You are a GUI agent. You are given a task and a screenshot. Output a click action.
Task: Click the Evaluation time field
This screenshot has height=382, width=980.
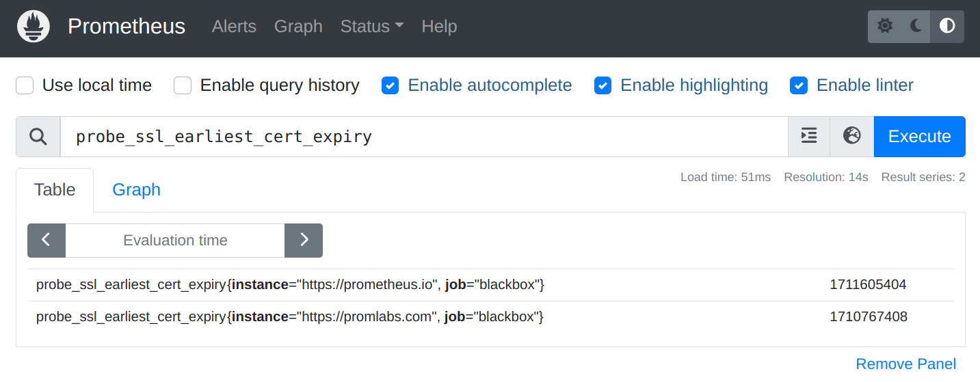[x=175, y=241]
